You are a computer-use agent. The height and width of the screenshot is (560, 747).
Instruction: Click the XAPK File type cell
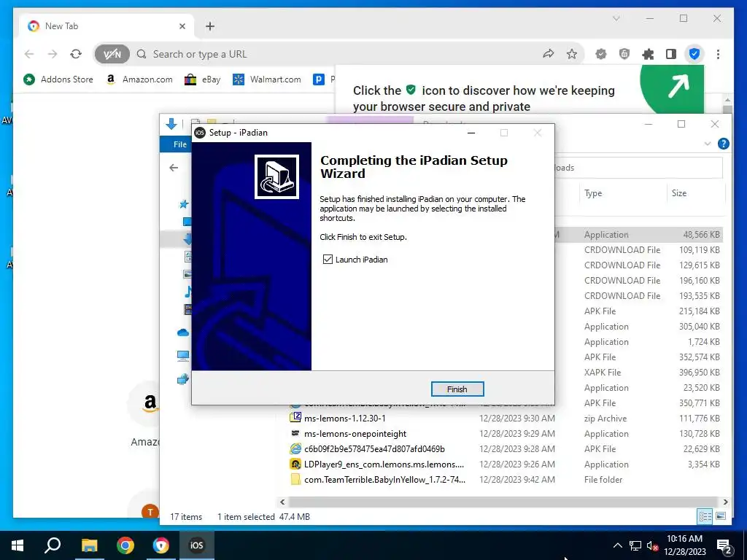(603, 373)
